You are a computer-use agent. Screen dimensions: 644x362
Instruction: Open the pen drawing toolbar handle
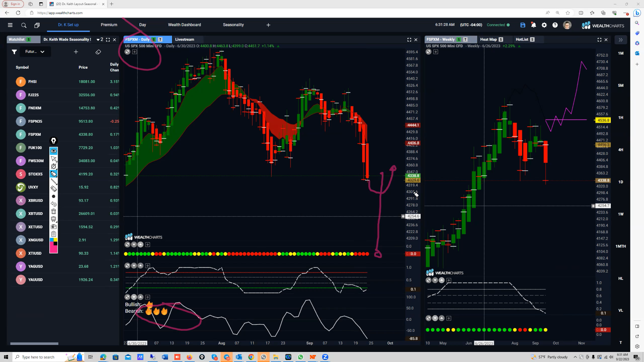pyautogui.click(x=54, y=141)
